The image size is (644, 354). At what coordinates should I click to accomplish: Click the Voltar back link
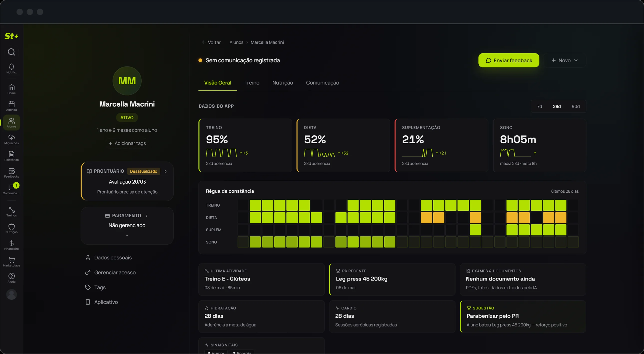[211, 42]
